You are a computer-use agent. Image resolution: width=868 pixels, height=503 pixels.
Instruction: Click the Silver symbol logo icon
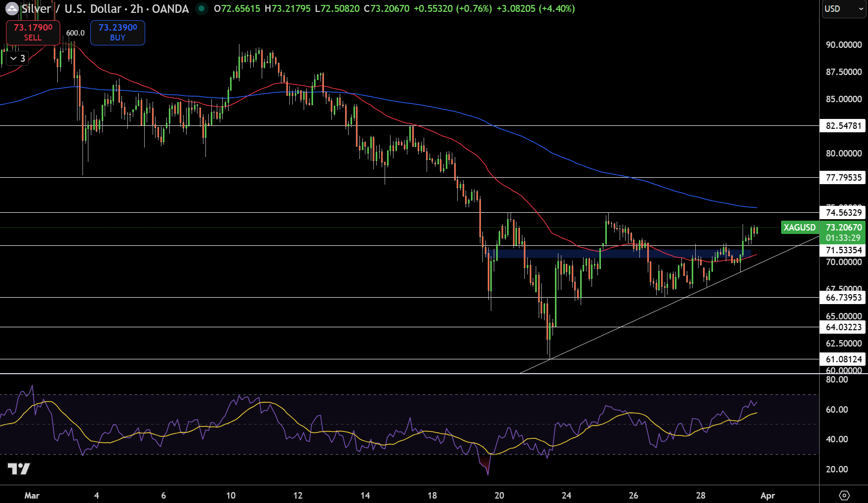click(x=12, y=9)
